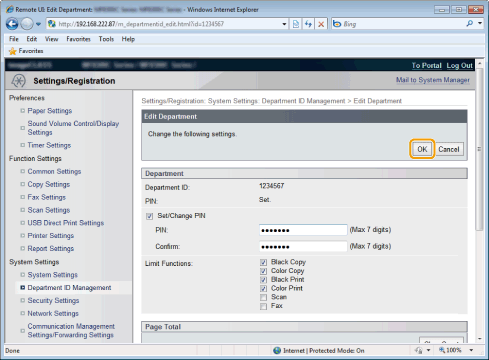
Task: Open the recent pages dropdown arrow
Action: 38,24
